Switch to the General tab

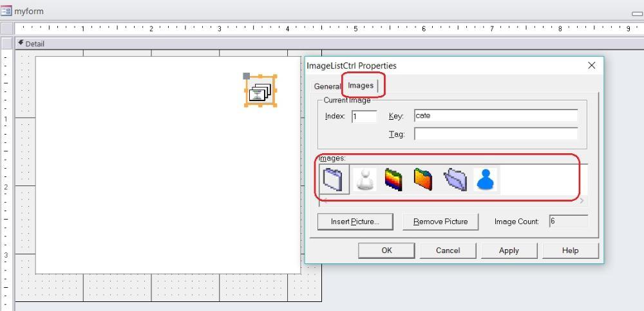327,86
